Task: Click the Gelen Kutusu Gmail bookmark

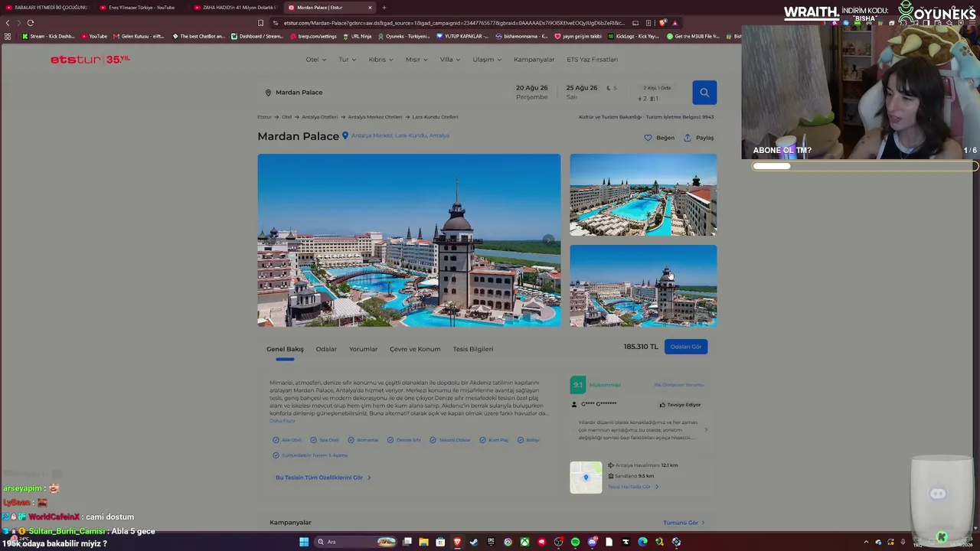Action: pyautogui.click(x=139, y=36)
